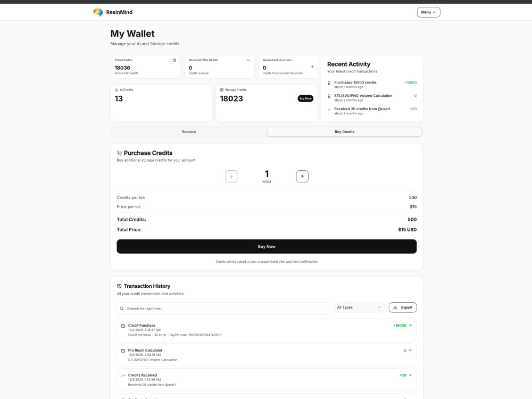
Task: Open the Menu dropdown
Action: point(428,12)
